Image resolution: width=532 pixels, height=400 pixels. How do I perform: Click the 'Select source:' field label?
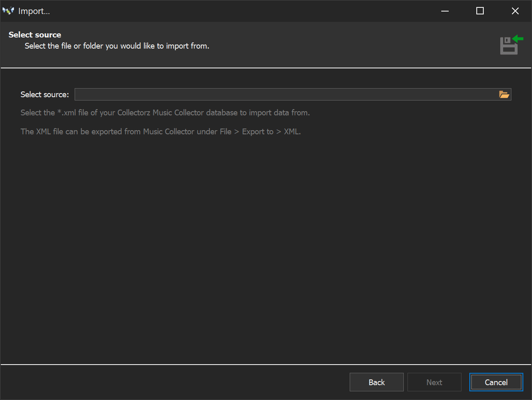coord(45,94)
